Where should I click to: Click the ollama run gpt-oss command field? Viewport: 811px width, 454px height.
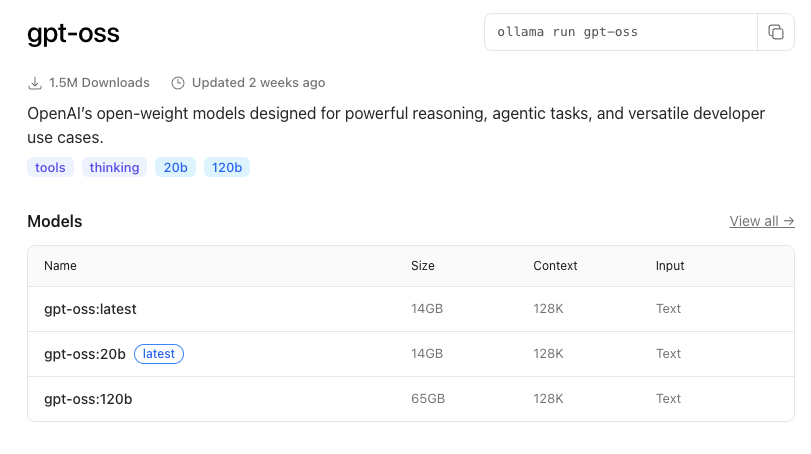point(621,32)
